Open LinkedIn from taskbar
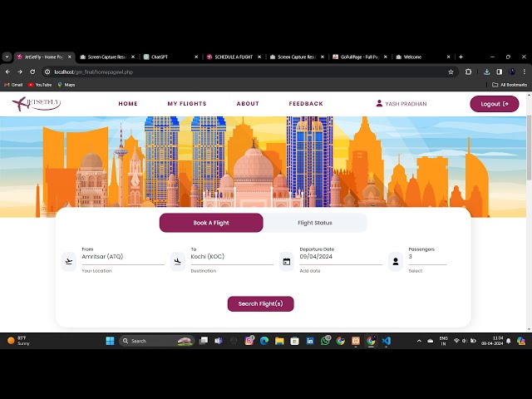Viewport: 532px width, 399px height. click(310, 341)
